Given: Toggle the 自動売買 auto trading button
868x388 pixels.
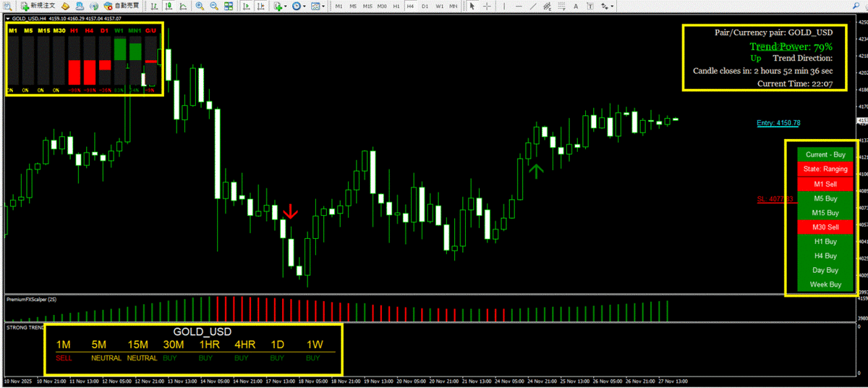Looking at the screenshot, I should tap(121, 6).
